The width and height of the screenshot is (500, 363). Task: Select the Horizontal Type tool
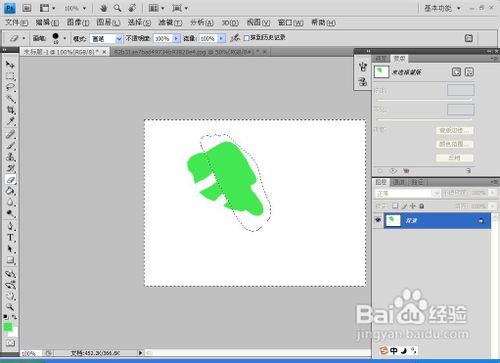coord(10,238)
